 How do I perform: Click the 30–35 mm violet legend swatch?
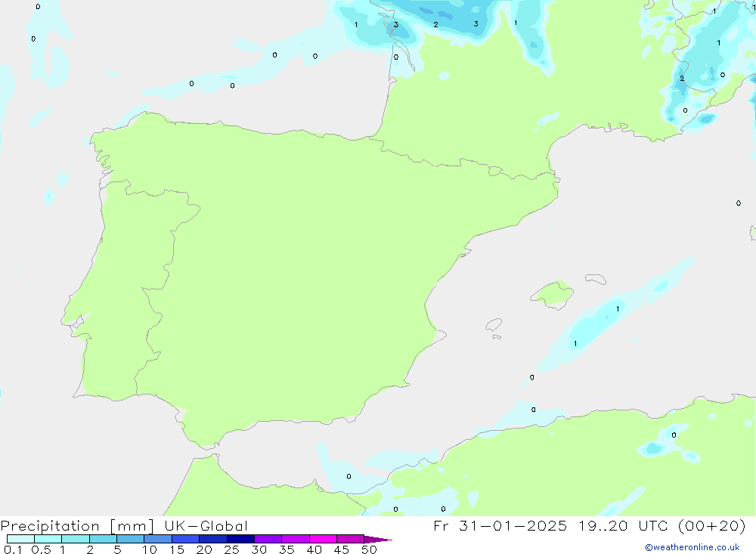268,539
